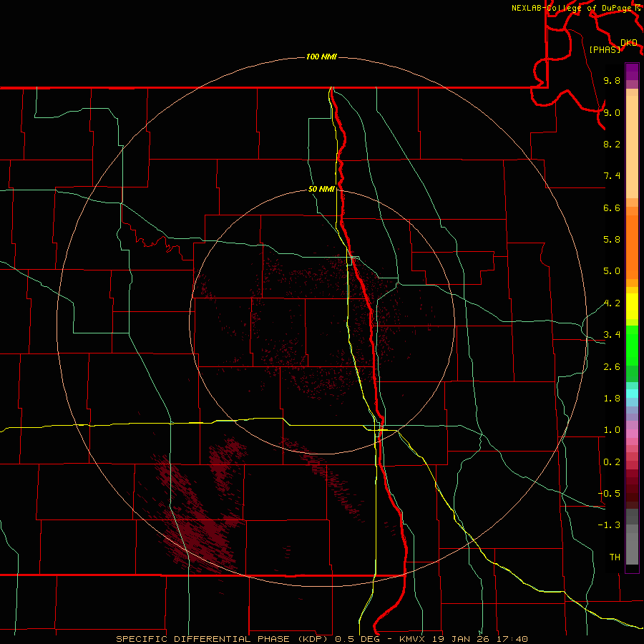644x644 pixels.
Task: Click the NEXLAB-College of DuPage credit text
Action: coord(571,8)
